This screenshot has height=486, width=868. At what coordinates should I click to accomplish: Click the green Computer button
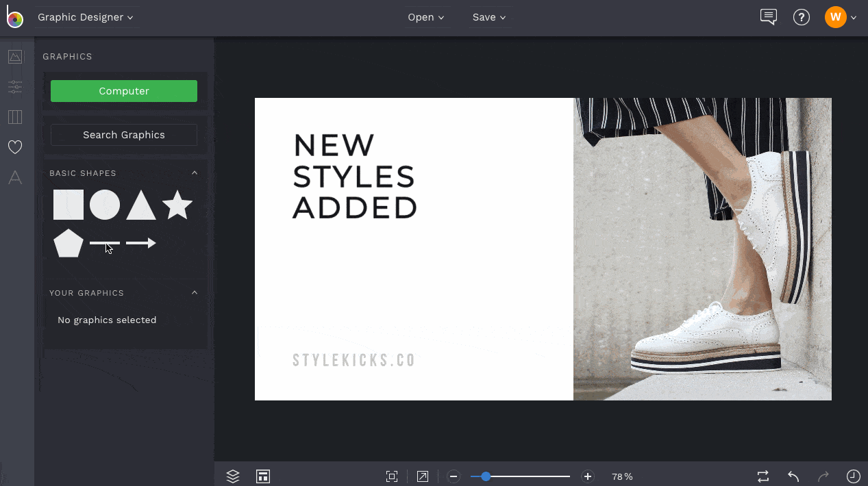pos(124,91)
